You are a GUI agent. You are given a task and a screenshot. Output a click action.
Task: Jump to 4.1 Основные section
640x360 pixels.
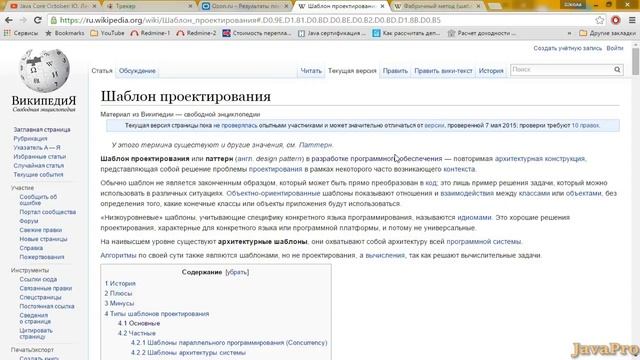click(x=139, y=323)
